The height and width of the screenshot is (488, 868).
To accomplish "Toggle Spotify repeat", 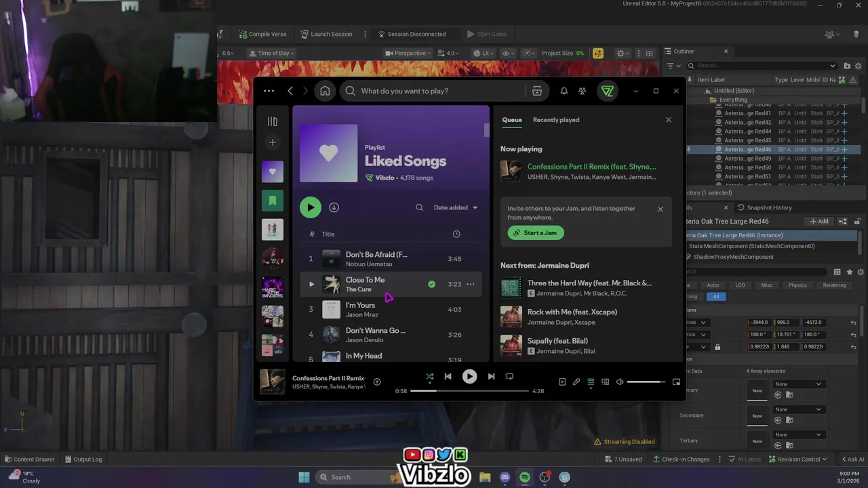I will [x=509, y=376].
